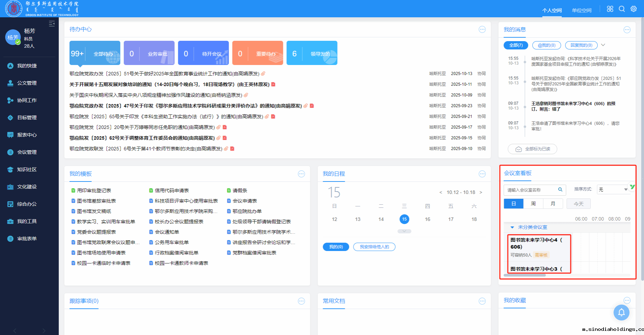This screenshot has height=335, width=644.
Task: Click the meeting room board horizontal scrollbar
Action: coord(525,275)
